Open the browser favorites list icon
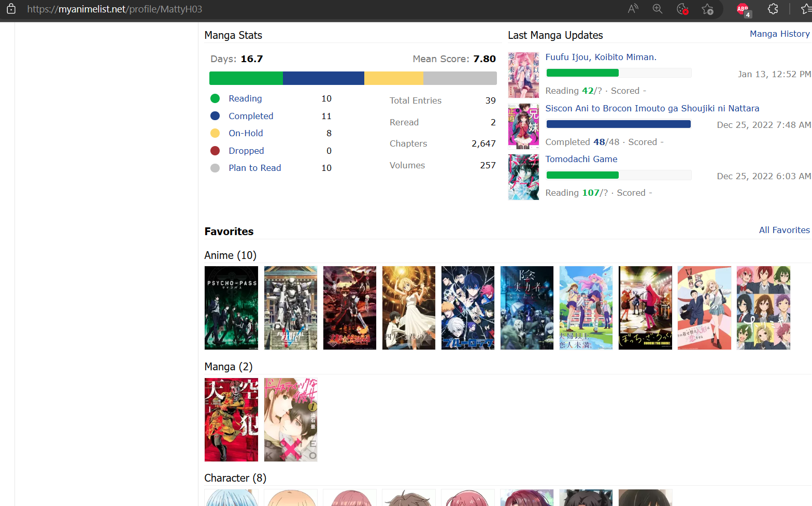The image size is (812, 506). (x=806, y=9)
